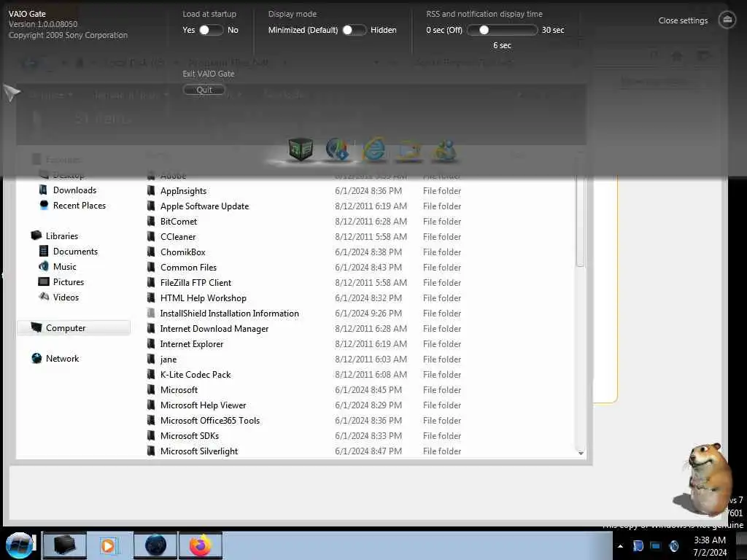This screenshot has width=747, height=560.
Task: Click the Videos library icon
Action: [44, 297]
